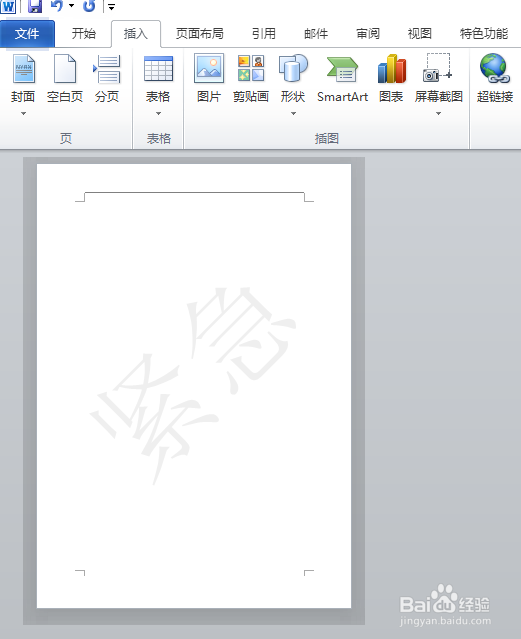The height and width of the screenshot is (639, 521).
Task: Click inside the document page body
Action: (x=194, y=386)
